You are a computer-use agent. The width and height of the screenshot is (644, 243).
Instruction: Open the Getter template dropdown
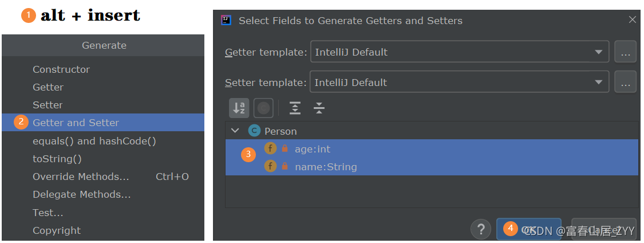coord(460,52)
